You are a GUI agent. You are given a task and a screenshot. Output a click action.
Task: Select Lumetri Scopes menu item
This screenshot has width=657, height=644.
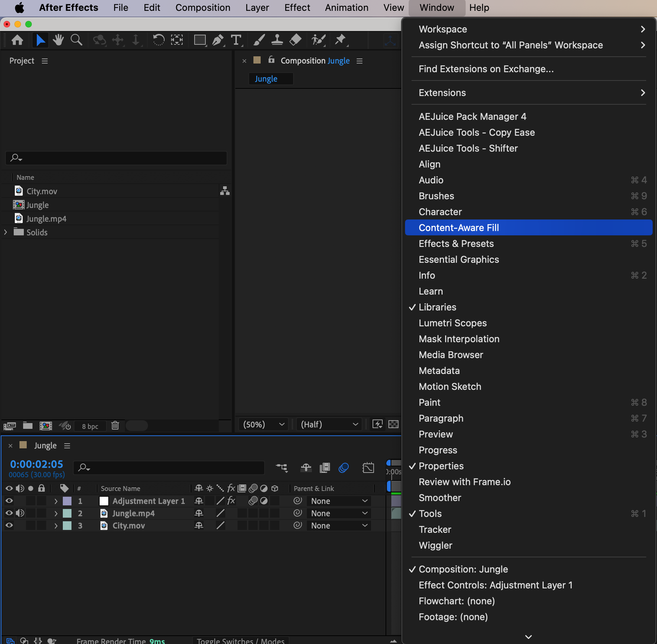pyautogui.click(x=528, y=323)
